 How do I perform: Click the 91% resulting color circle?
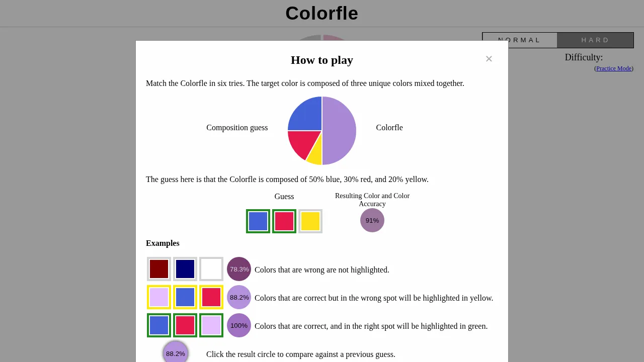372,220
